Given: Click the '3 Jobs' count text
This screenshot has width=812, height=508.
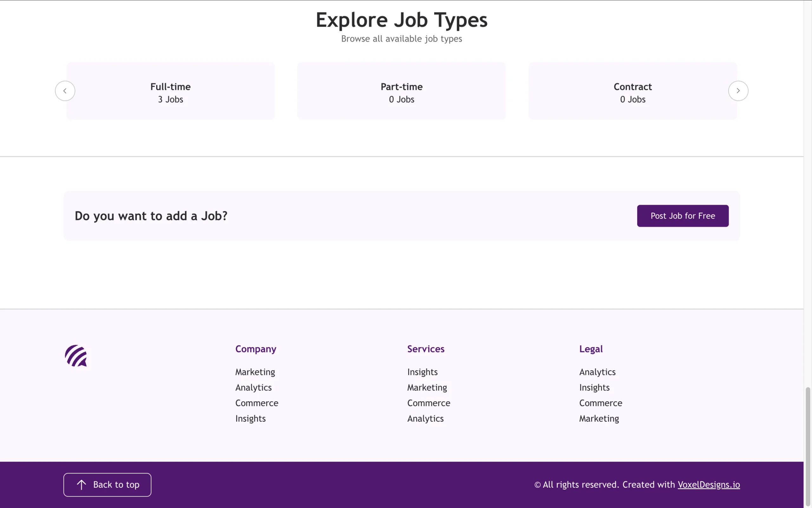Looking at the screenshot, I should [170, 99].
